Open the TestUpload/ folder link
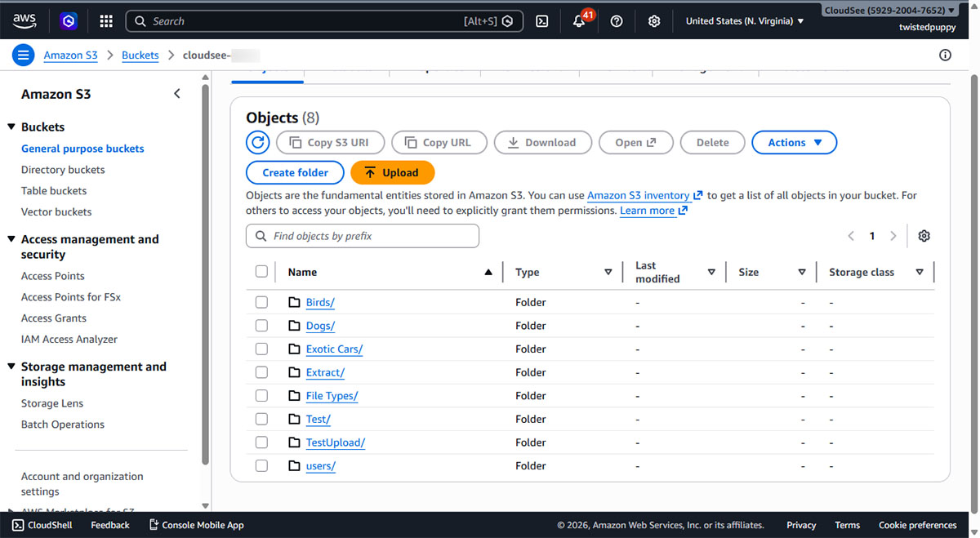 336,442
